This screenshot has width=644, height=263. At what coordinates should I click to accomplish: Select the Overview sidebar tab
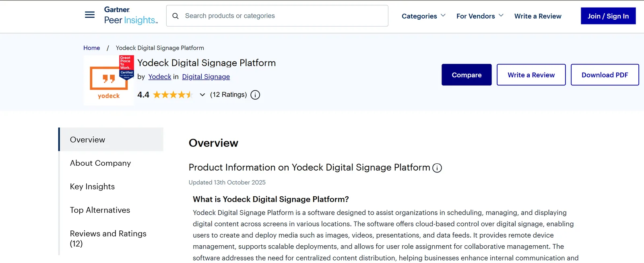click(x=111, y=140)
